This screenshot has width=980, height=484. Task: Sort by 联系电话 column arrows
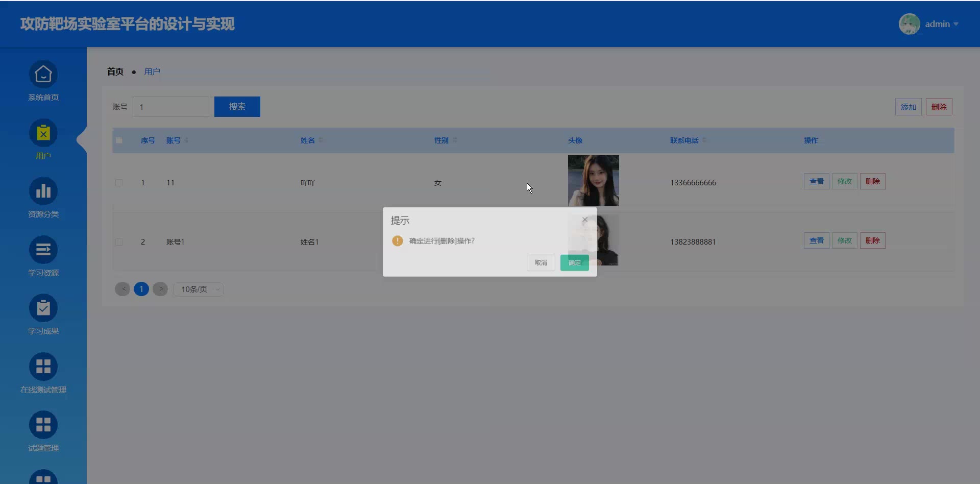(x=704, y=140)
